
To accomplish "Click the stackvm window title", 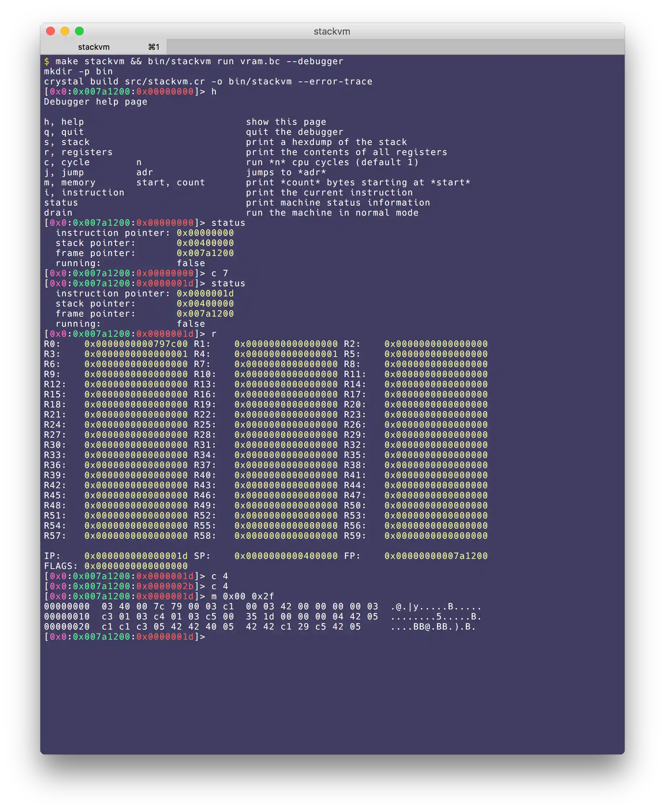I will [332, 31].
